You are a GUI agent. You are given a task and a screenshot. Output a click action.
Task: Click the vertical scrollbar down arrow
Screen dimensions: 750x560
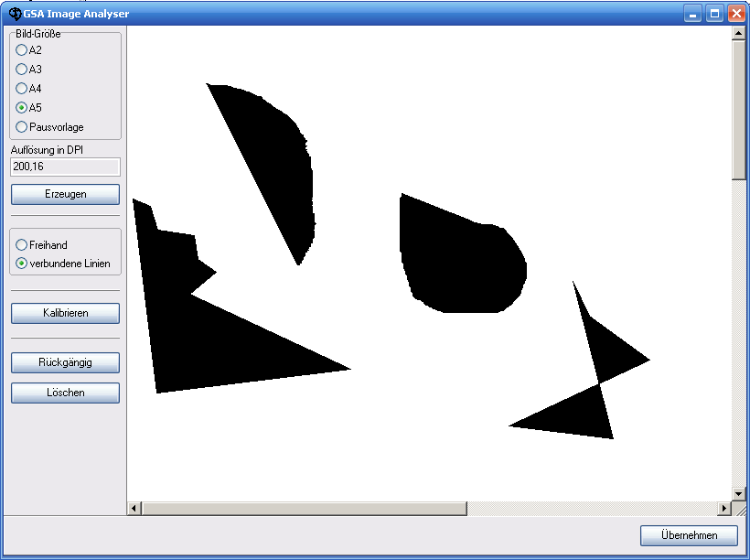click(x=739, y=493)
